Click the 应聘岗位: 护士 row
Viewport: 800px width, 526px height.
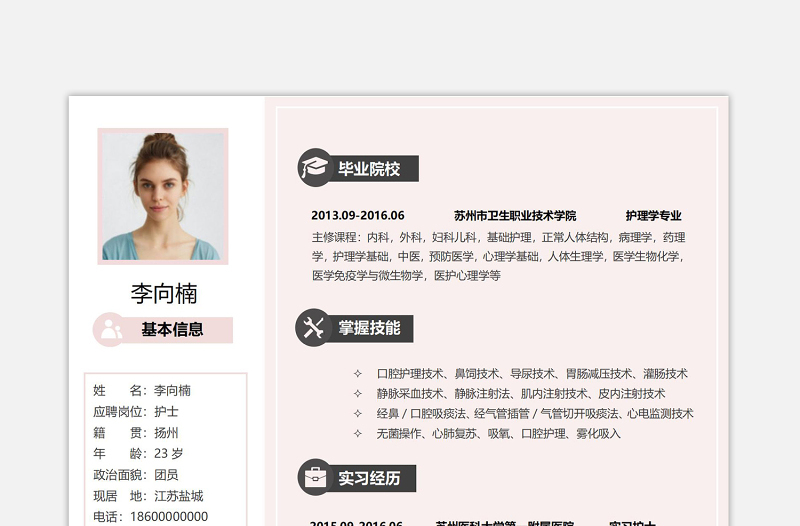pyautogui.click(x=136, y=412)
